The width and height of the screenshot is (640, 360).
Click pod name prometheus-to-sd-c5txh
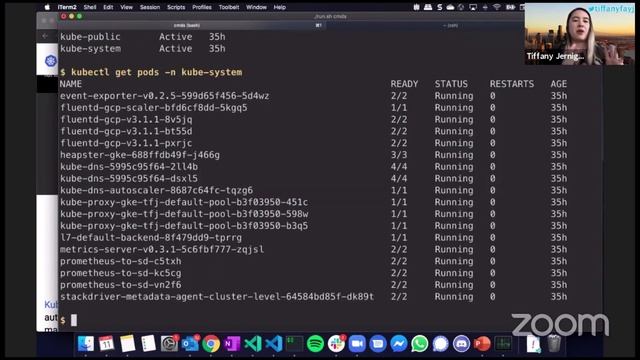click(x=120, y=261)
